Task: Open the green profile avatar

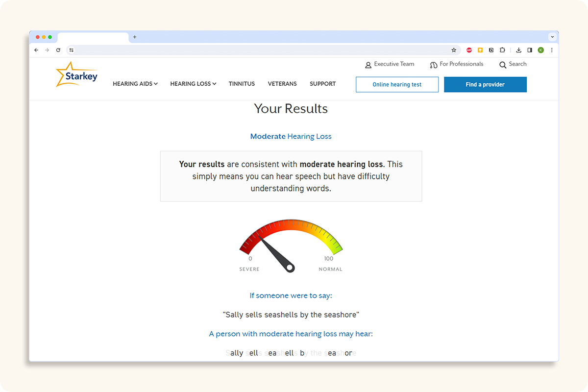Action: [x=541, y=50]
